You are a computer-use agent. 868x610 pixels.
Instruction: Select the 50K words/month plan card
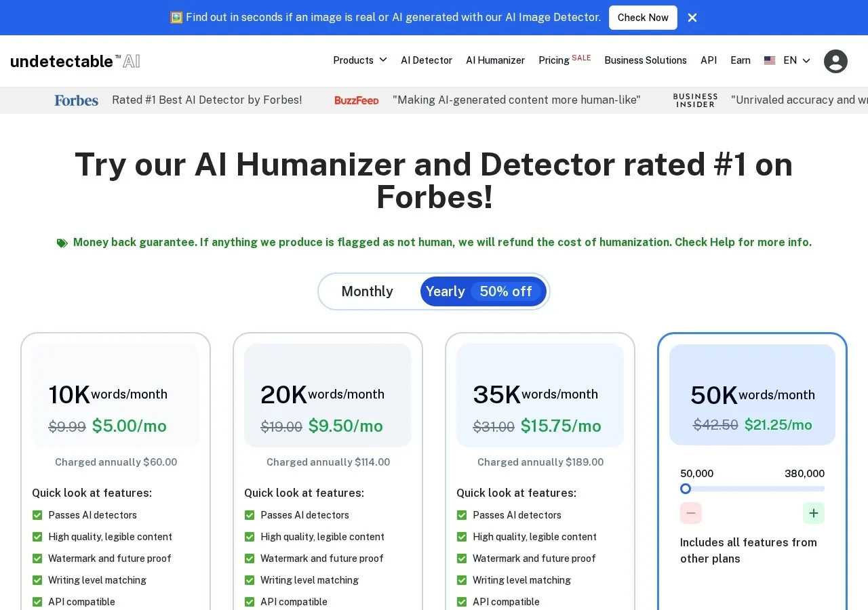click(x=752, y=395)
